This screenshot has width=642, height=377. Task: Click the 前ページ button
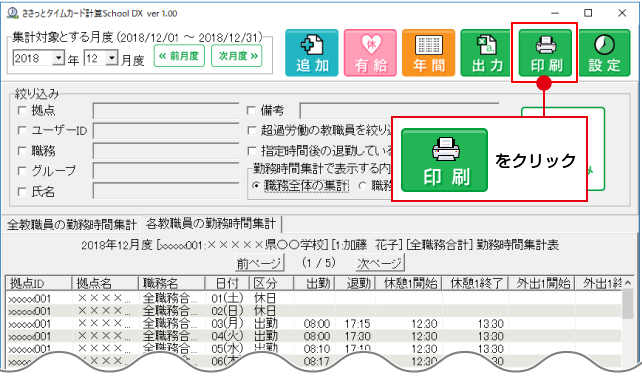pos(259,263)
